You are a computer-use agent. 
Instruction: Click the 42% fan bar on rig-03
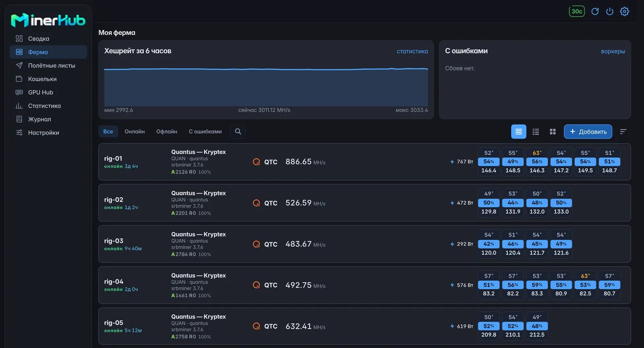point(489,244)
